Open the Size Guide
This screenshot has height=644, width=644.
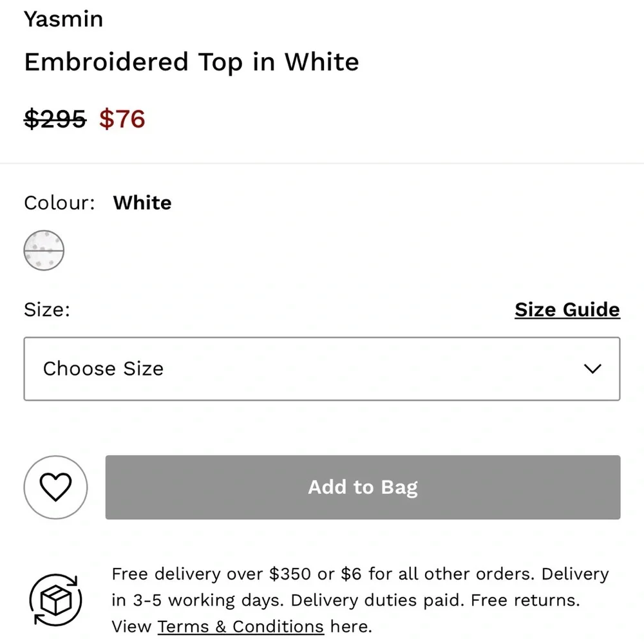pos(567,310)
